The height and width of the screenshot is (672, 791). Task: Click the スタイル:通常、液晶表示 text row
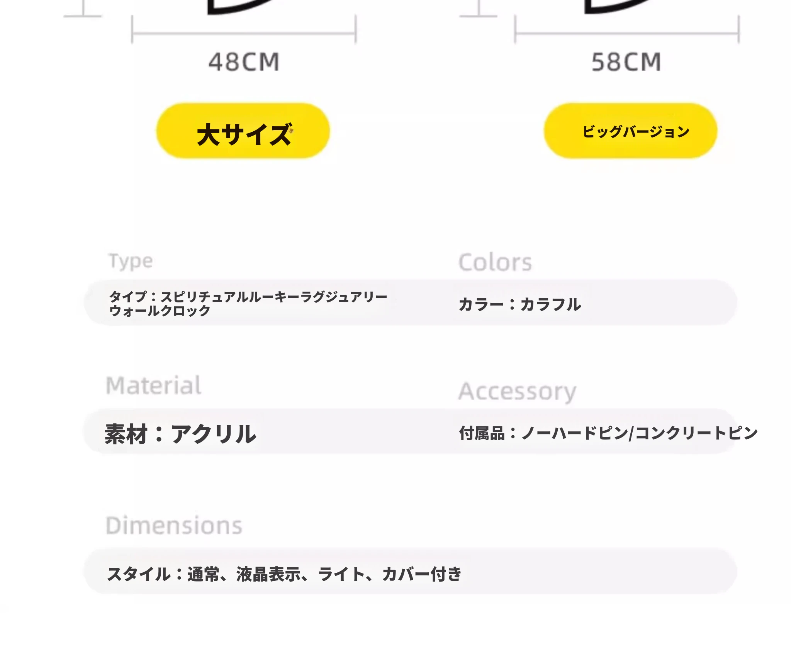tap(284, 574)
